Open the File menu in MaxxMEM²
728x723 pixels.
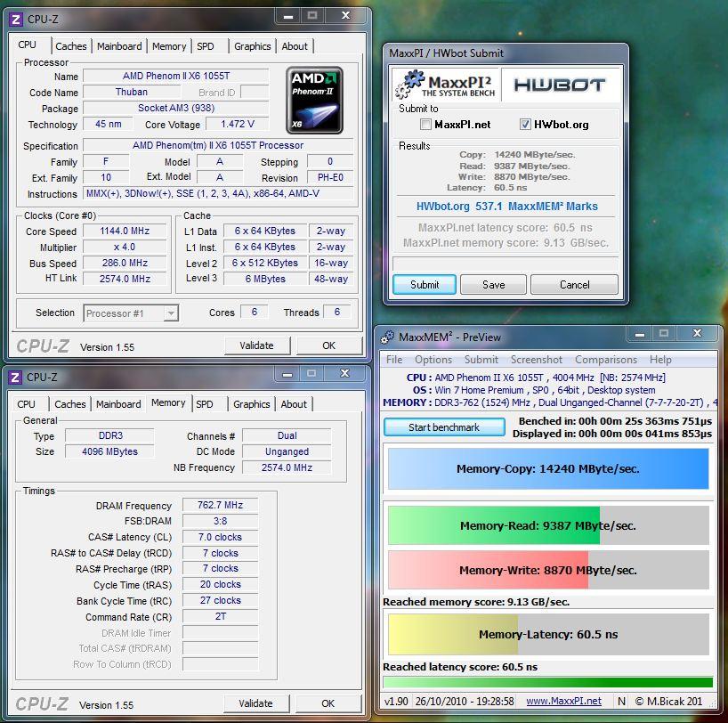pyautogui.click(x=394, y=360)
